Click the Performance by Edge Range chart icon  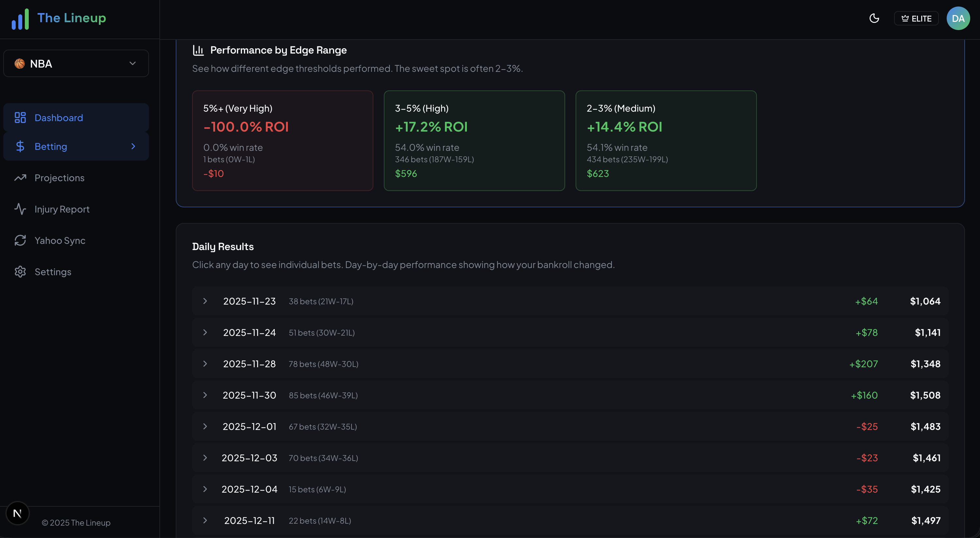(198, 50)
